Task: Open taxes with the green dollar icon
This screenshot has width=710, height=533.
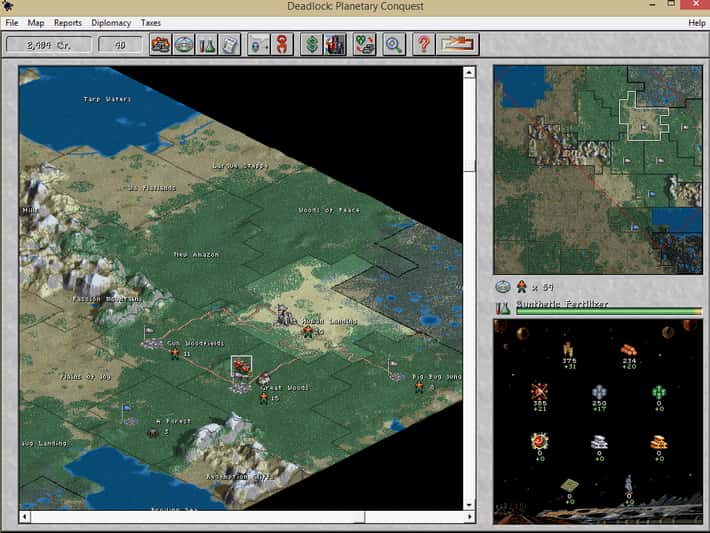Action: [312, 44]
